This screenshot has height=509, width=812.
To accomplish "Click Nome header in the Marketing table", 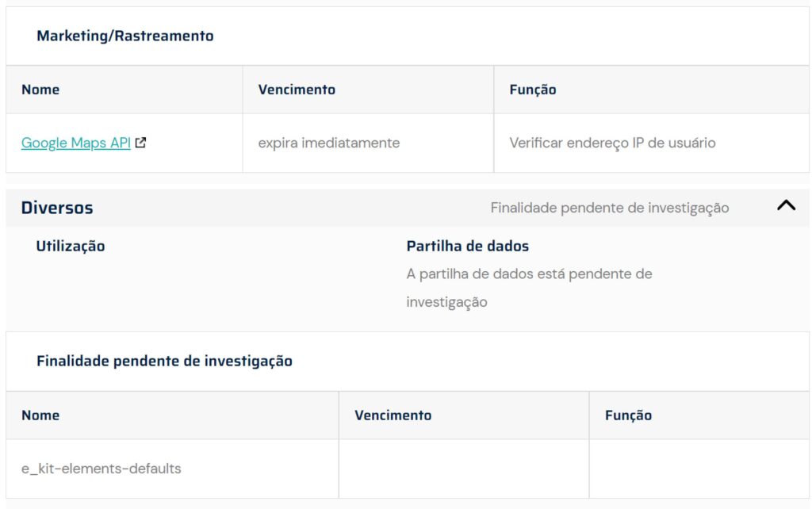I will tap(40, 90).
